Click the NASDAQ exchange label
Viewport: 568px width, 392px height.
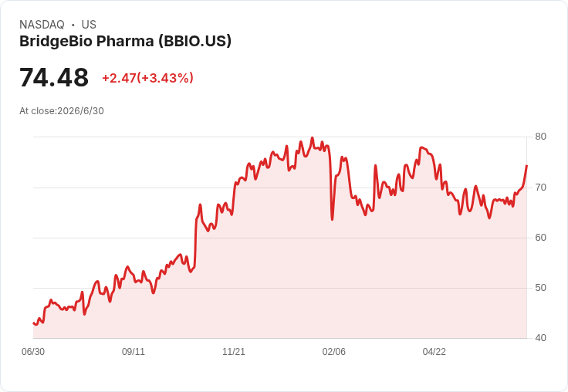coord(42,25)
